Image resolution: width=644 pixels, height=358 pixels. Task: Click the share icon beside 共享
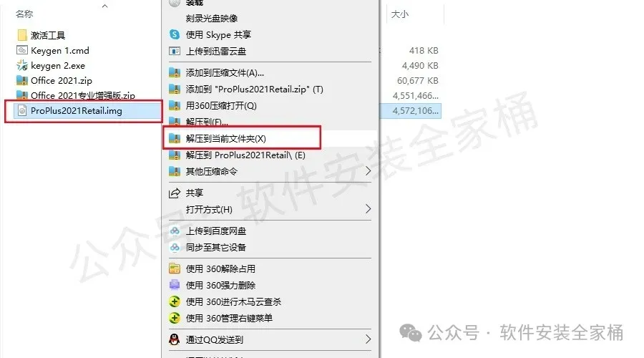pos(175,193)
